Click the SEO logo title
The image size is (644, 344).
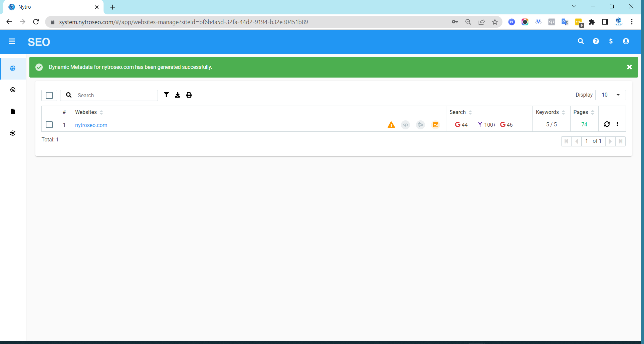coord(39,42)
